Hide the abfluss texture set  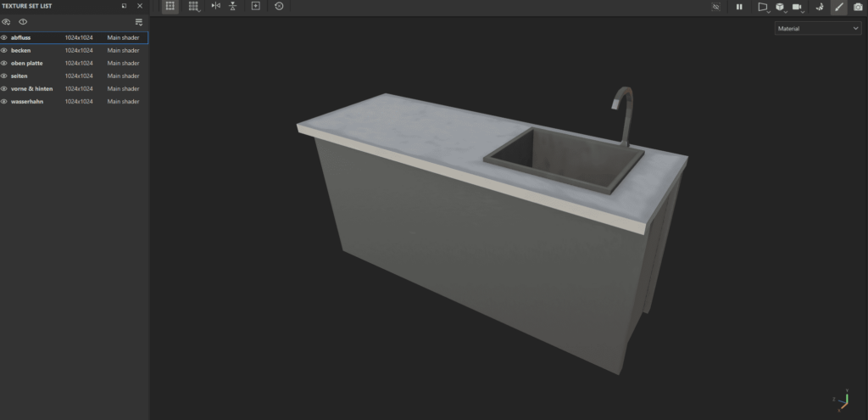[4, 38]
